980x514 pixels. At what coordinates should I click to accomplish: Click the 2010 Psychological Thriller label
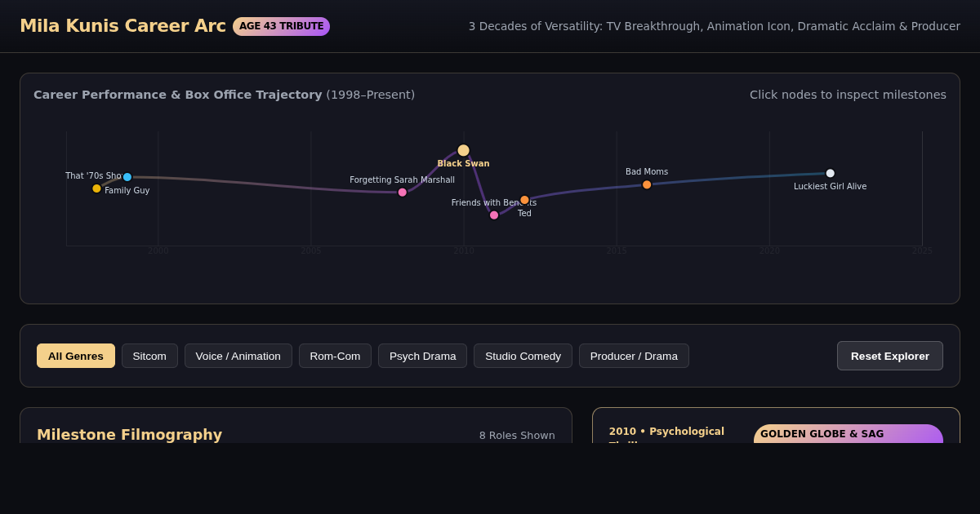[x=666, y=434]
